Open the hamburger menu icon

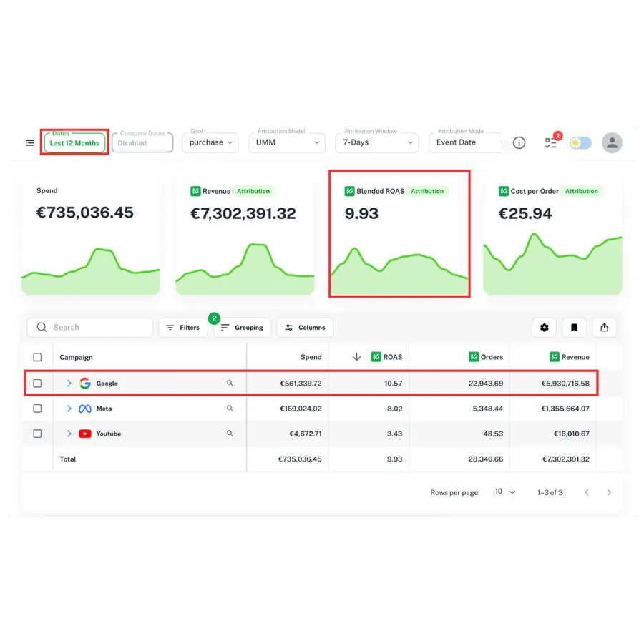30,143
